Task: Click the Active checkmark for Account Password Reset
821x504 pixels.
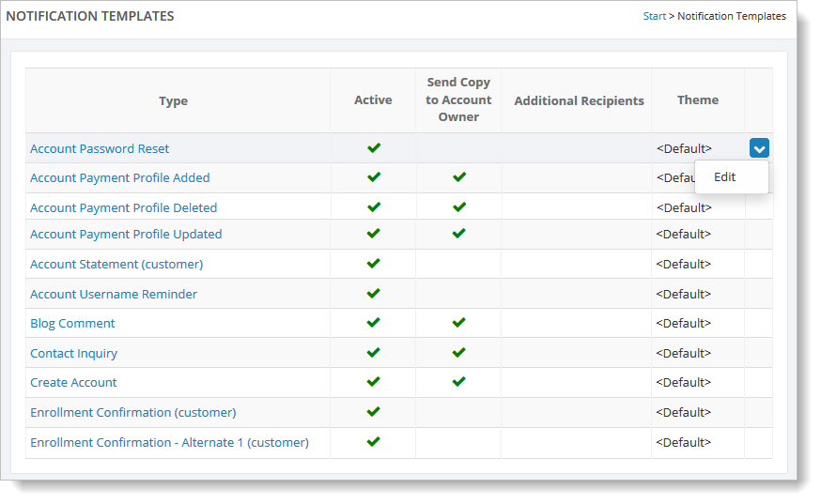Action: [x=373, y=148]
